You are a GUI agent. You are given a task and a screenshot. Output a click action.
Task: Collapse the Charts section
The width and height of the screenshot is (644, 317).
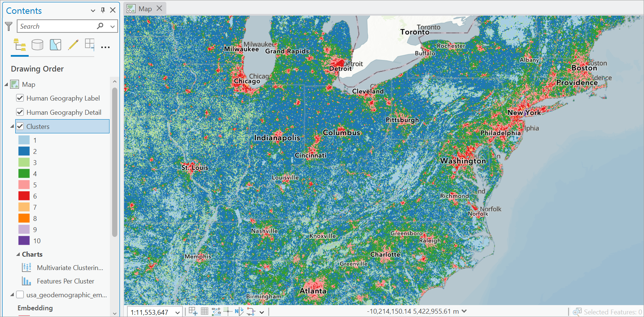(x=18, y=254)
